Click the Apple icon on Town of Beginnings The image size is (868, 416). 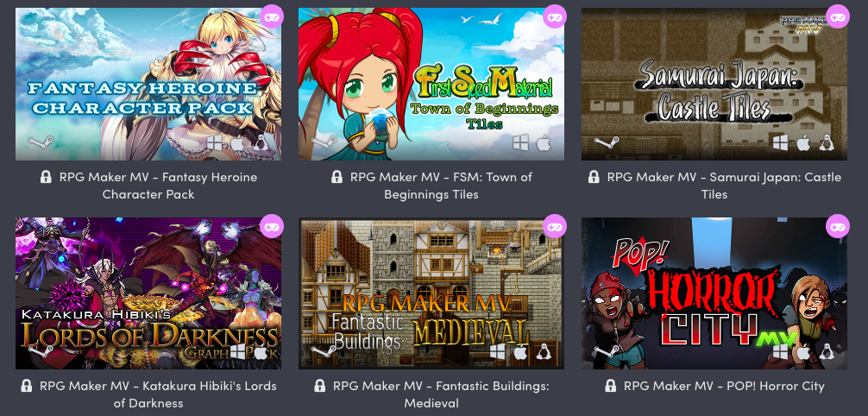(544, 143)
